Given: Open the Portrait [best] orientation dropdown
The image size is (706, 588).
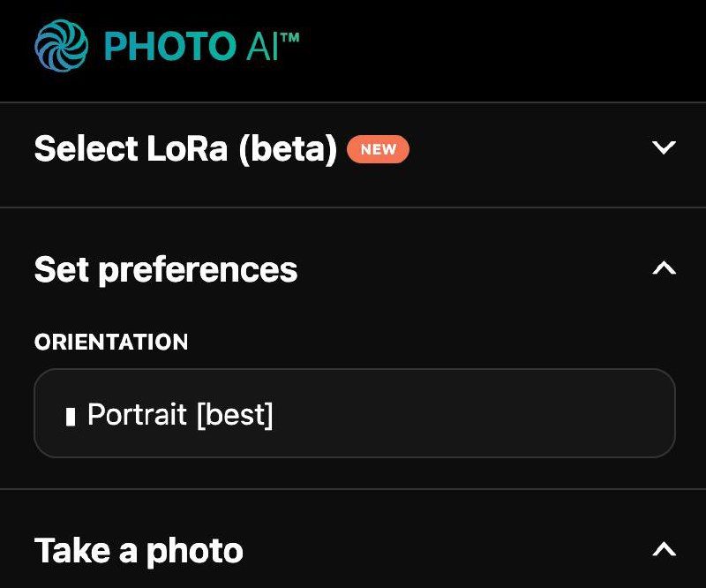Looking at the screenshot, I should [x=354, y=413].
